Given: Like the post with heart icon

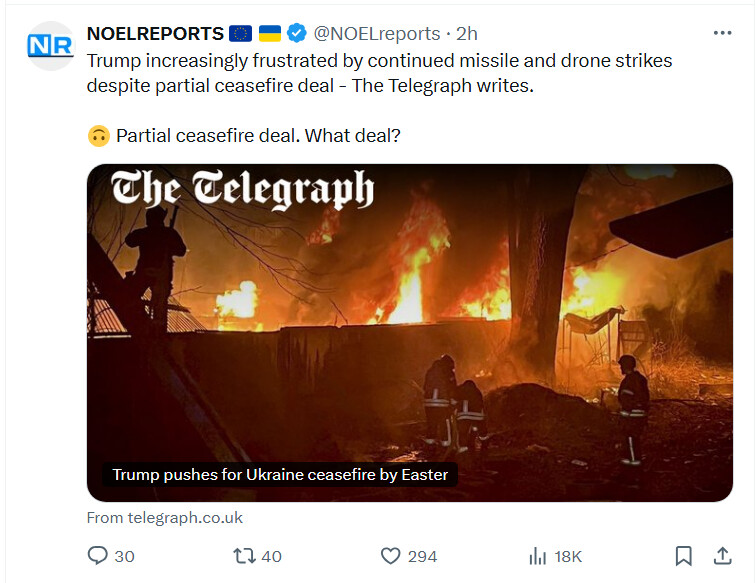Looking at the screenshot, I should click(391, 556).
